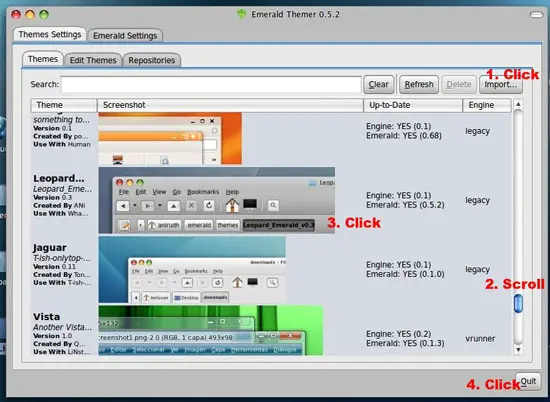Select the Themes sub-tab

point(43,59)
